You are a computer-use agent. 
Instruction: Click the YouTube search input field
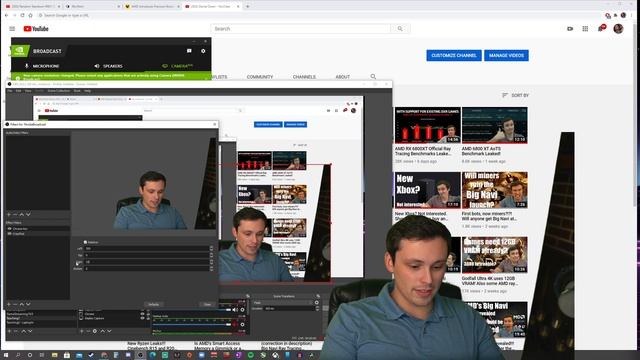coord(301,29)
